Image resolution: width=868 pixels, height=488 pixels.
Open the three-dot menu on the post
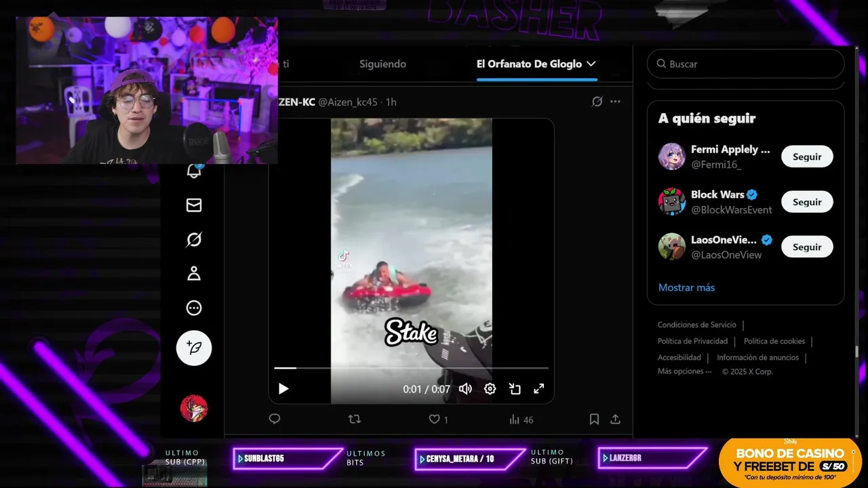click(615, 102)
